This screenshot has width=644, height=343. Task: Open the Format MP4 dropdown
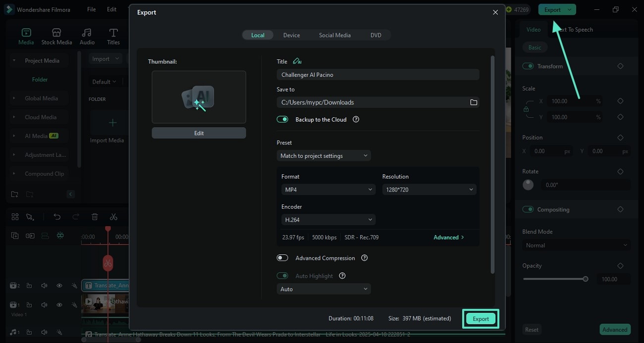point(328,190)
